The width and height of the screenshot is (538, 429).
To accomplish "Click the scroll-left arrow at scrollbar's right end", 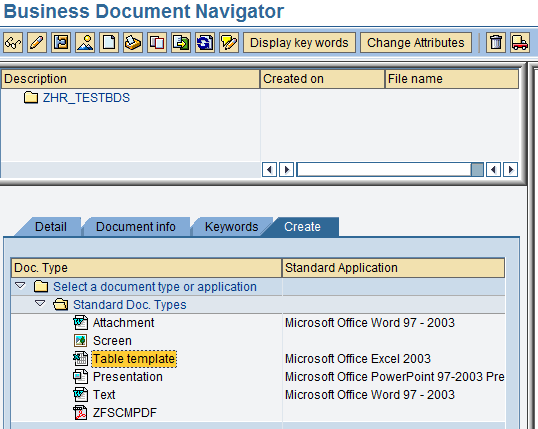I will 493,170.
